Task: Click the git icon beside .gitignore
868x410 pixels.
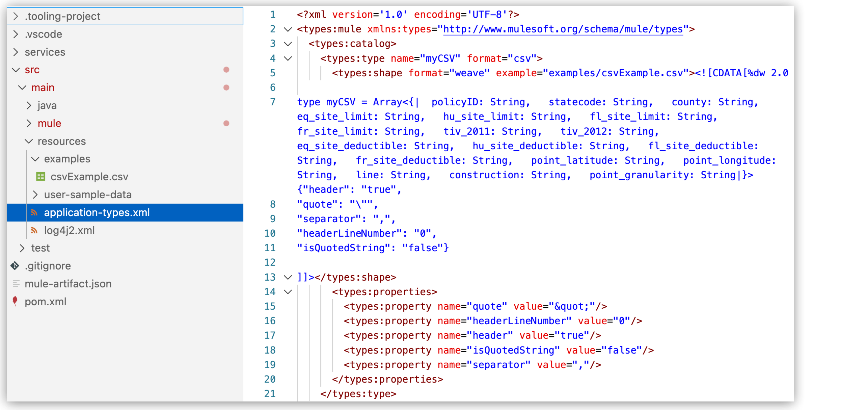Action: pyautogui.click(x=14, y=266)
